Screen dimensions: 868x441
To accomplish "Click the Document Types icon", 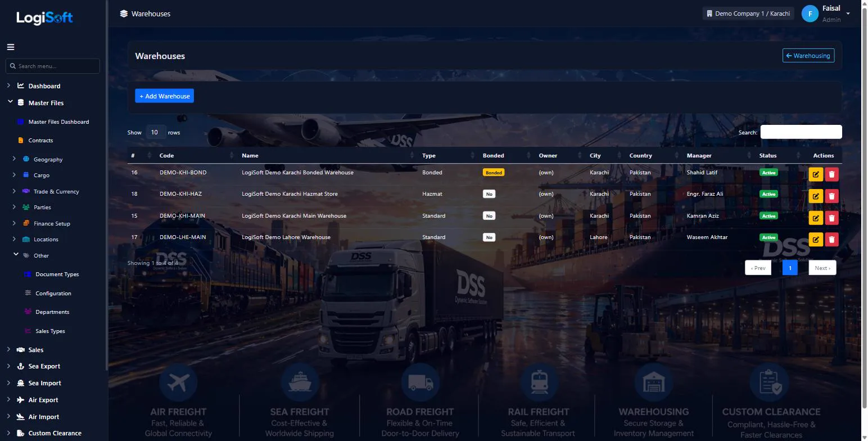I will tap(28, 274).
